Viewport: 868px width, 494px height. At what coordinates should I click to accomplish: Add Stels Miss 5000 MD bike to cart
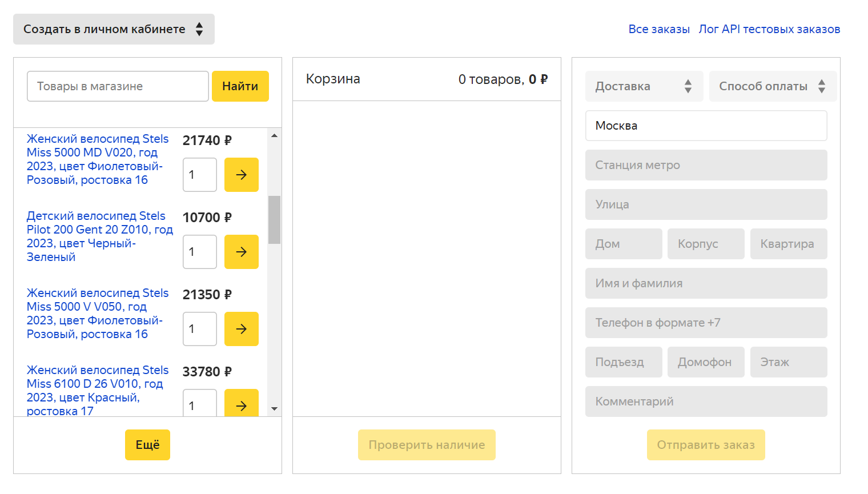click(241, 175)
